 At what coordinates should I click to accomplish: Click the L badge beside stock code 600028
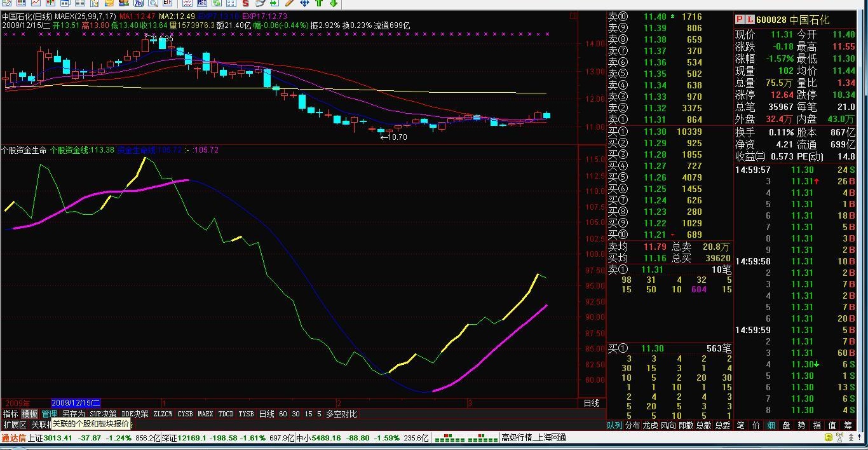click(750, 20)
